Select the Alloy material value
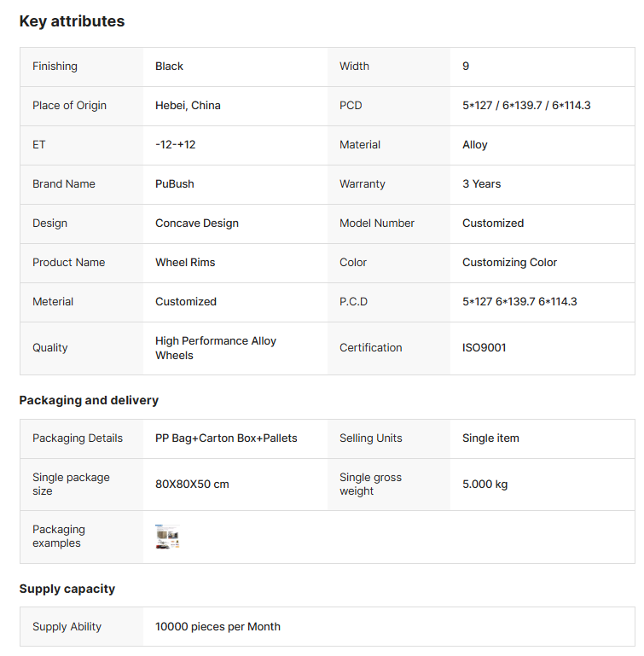Image resolution: width=644 pixels, height=656 pixels. click(x=474, y=145)
